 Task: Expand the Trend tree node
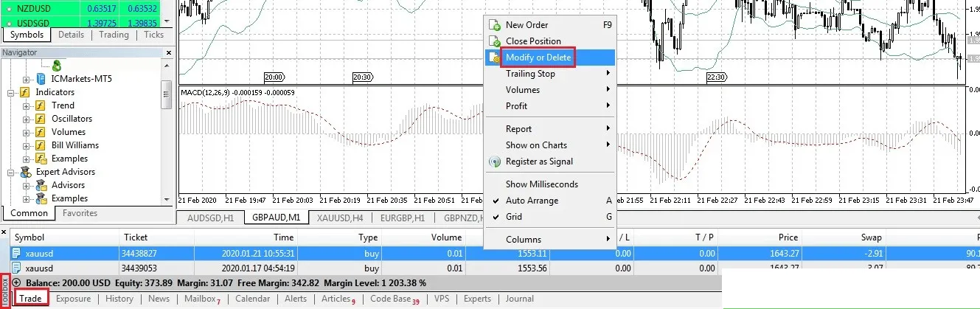point(27,105)
